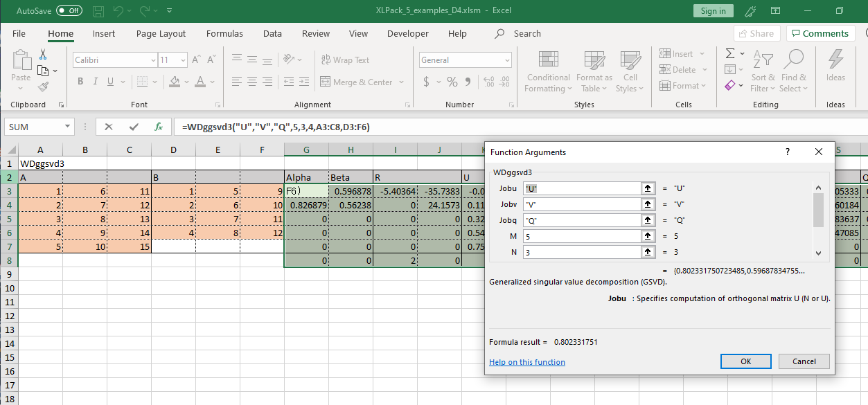Click the Save icon in title bar
This screenshot has height=405, width=868.
[98, 11]
